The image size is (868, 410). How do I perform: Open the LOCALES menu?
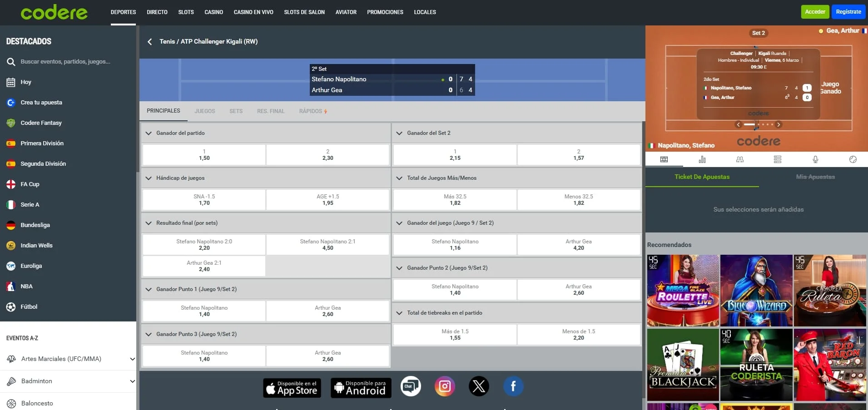(x=425, y=12)
